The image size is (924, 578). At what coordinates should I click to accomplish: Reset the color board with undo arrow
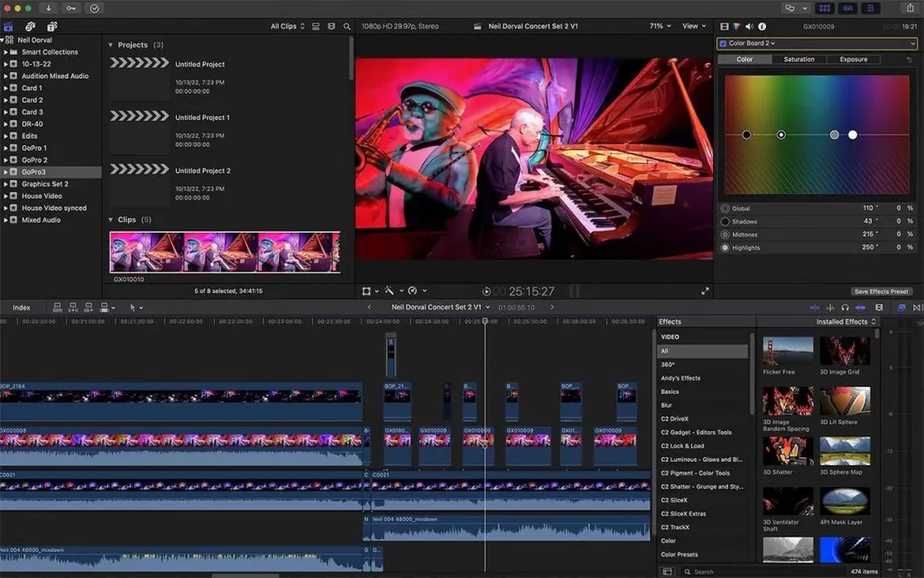point(910,60)
